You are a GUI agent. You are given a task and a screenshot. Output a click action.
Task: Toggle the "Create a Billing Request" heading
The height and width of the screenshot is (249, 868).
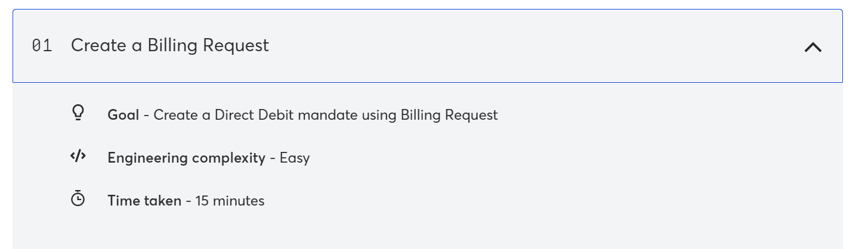point(170,45)
